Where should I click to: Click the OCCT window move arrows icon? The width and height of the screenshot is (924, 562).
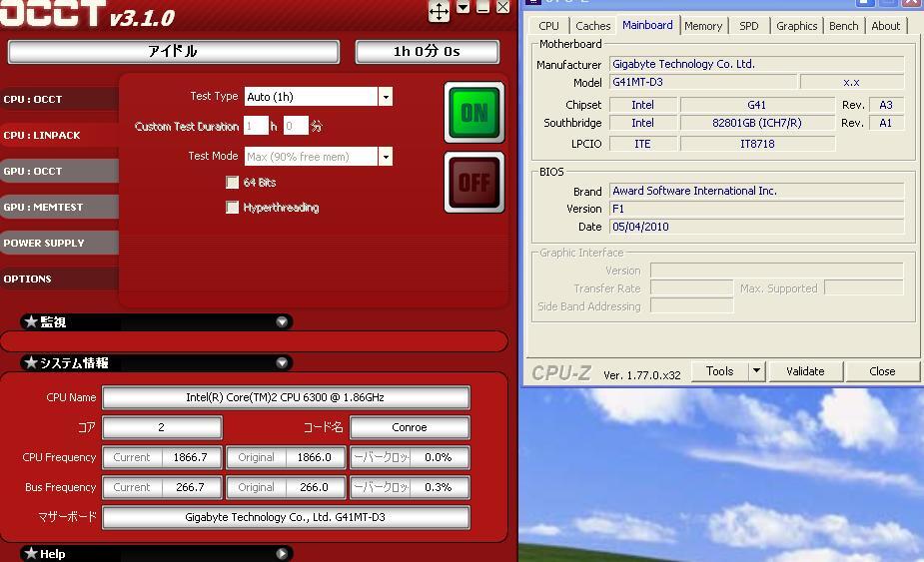click(439, 11)
